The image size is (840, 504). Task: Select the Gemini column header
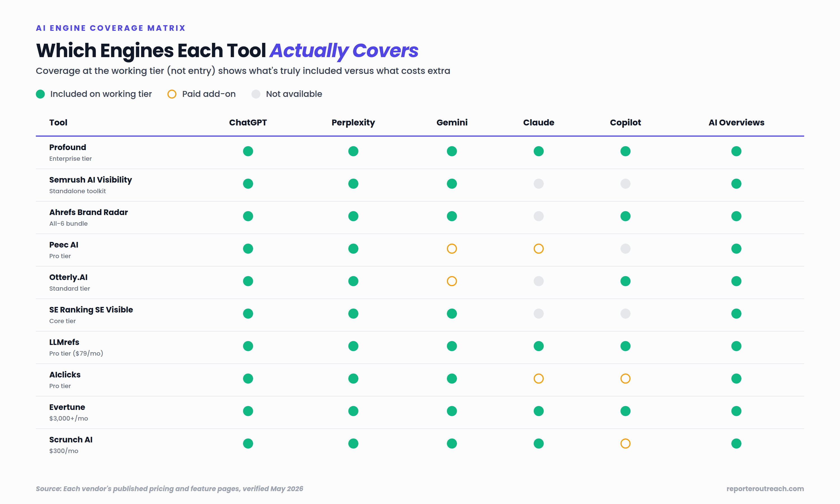452,123
